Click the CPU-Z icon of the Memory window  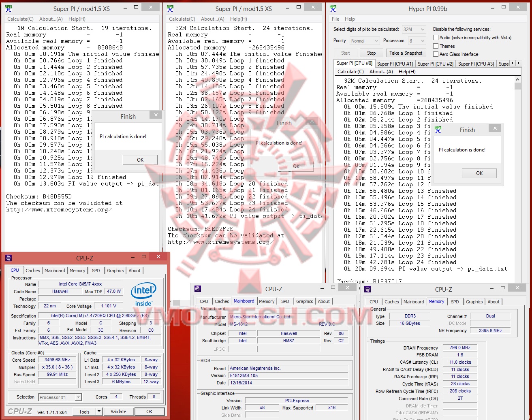click(367, 289)
